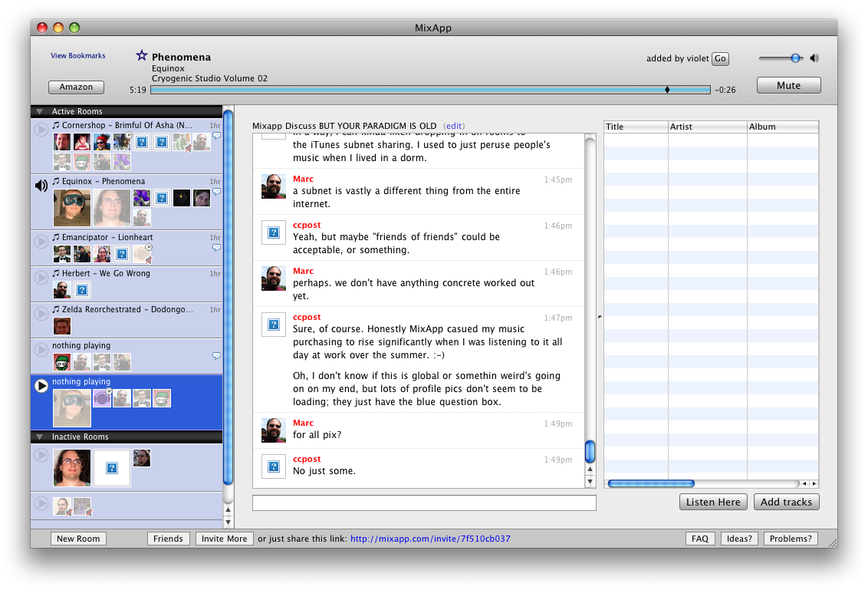Click the speaker icon next to volume slider
The height and width of the screenshot is (590, 868).
814,58
